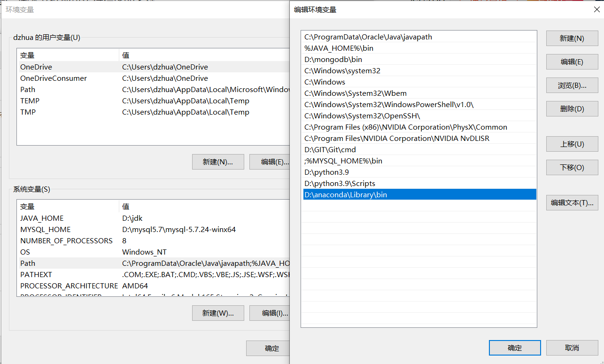
Task: Select PATHEXT system variable row
Action: point(153,274)
